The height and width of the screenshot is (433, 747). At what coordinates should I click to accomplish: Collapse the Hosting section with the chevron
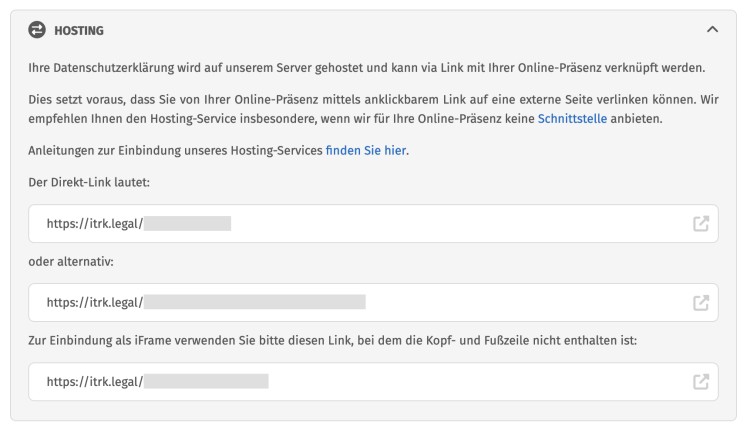pyautogui.click(x=712, y=31)
